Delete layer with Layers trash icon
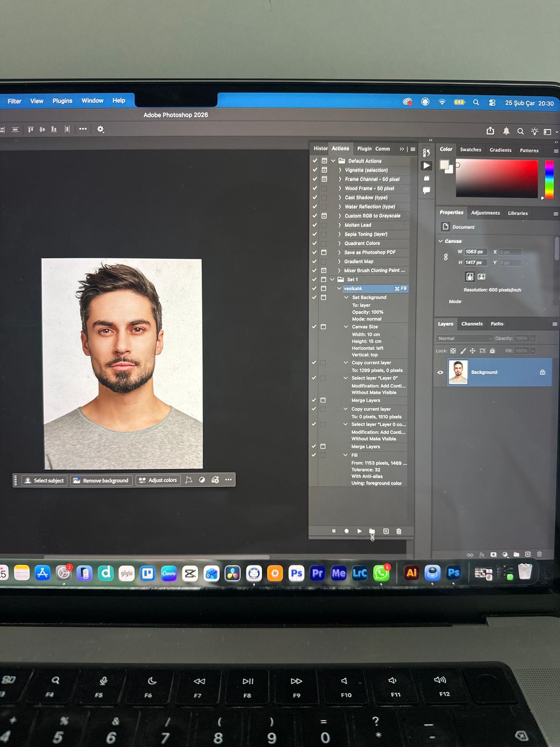 (539, 554)
